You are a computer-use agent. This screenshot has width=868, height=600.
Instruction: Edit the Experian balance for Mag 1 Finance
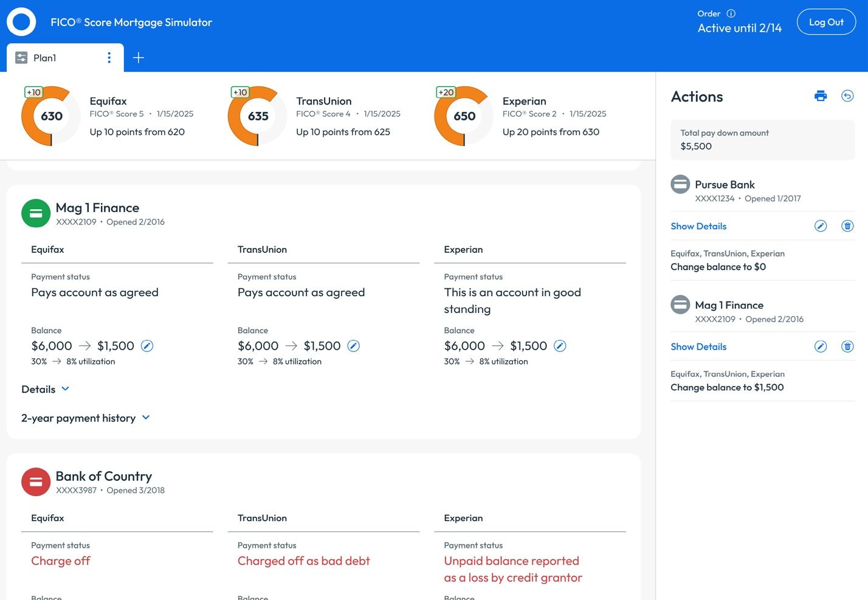click(560, 346)
